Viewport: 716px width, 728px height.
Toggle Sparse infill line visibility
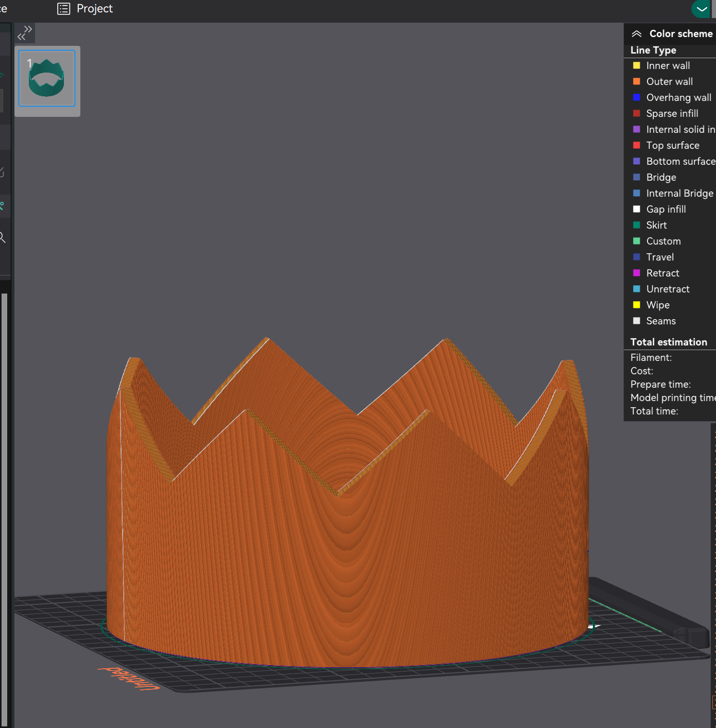coord(666,114)
